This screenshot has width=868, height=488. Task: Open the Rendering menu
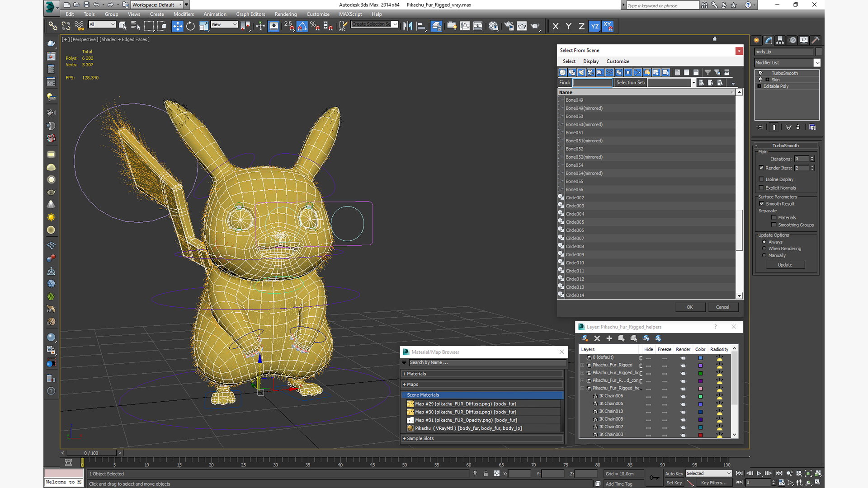(286, 14)
